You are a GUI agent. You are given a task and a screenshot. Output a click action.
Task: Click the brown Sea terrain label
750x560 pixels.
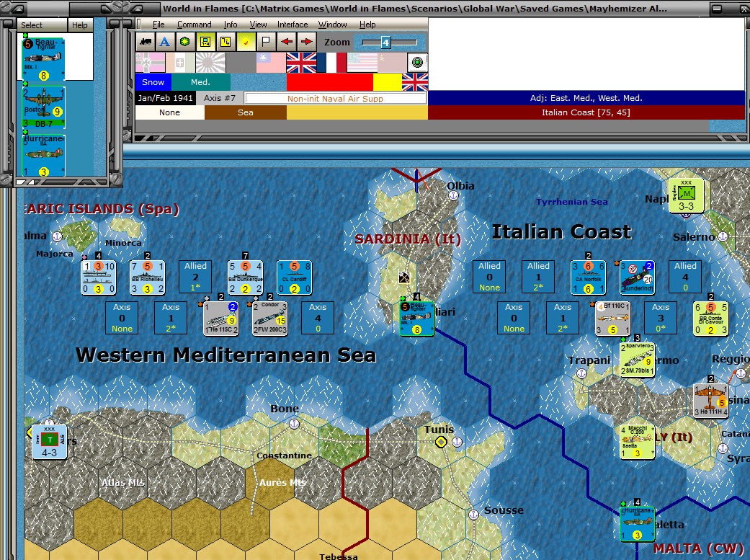click(246, 112)
